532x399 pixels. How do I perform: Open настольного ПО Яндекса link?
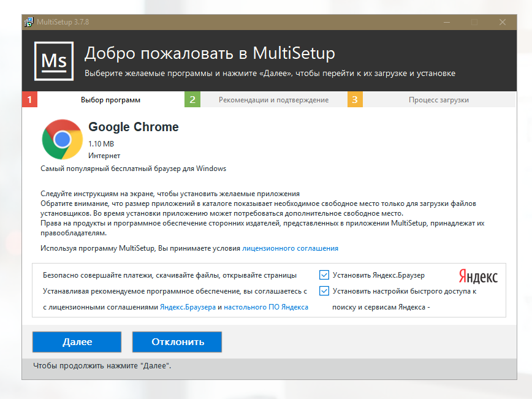[266, 307]
